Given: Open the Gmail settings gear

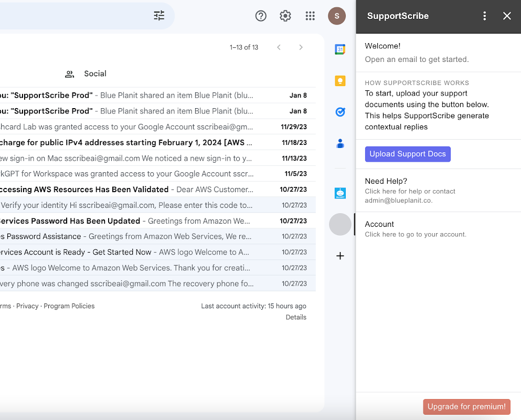Looking at the screenshot, I should [285, 16].
